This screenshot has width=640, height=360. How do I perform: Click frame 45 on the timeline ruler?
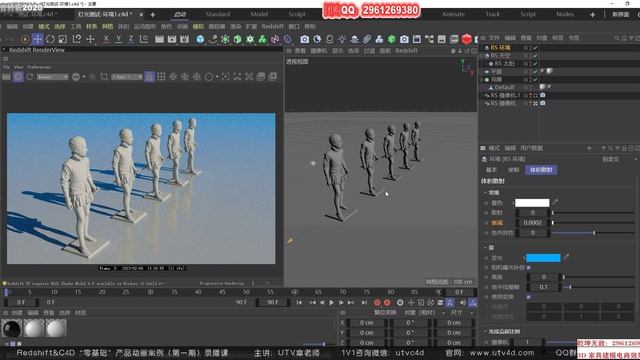pyautogui.click(x=222, y=292)
